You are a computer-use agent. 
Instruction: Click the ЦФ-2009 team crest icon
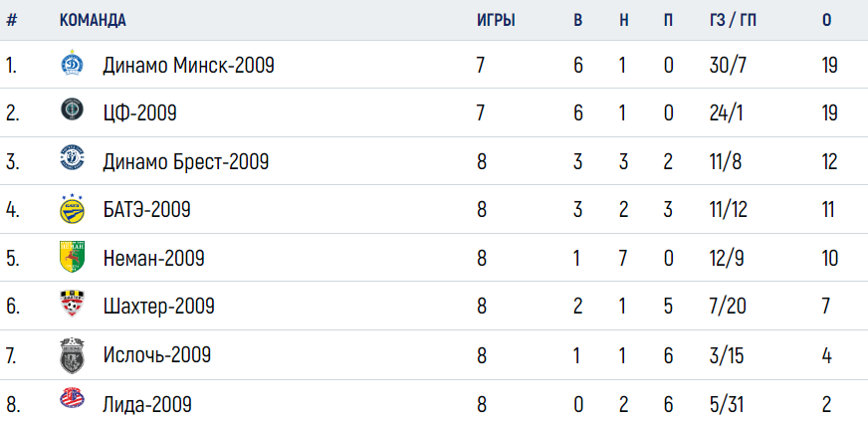72,108
